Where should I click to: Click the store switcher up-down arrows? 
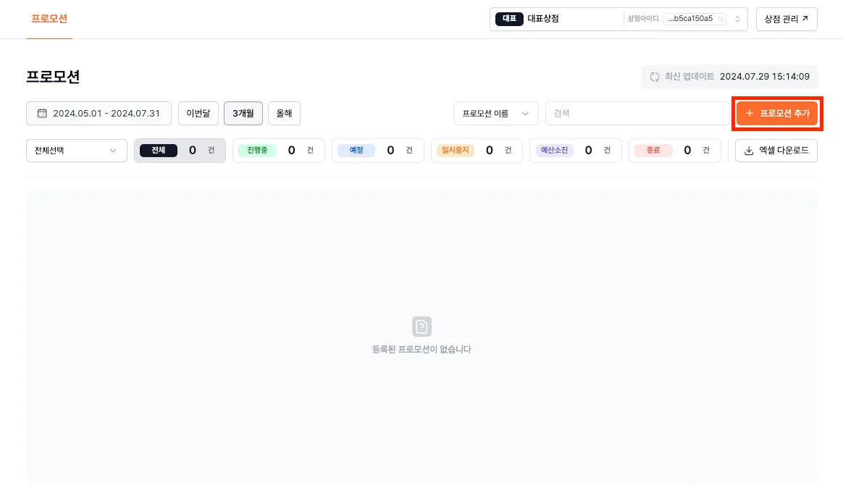point(737,19)
